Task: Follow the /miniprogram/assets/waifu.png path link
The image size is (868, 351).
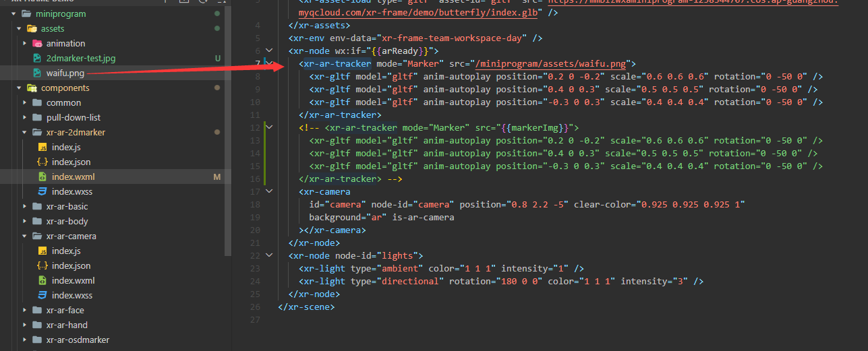Action: pyautogui.click(x=551, y=64)
